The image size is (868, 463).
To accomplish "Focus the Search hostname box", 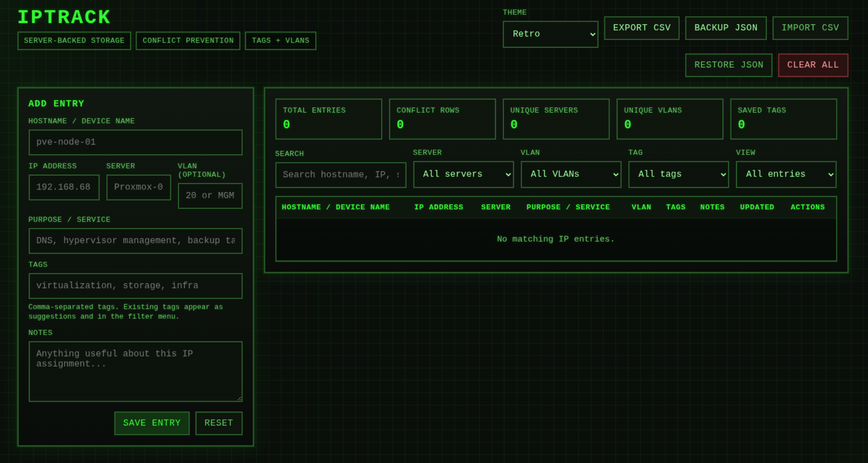I will pyautogui.click(x=341, y=175).
